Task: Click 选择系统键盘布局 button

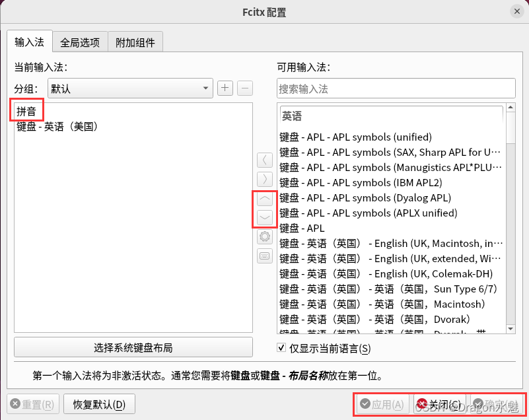Action: pyautogui.click(x=133, y=347)
